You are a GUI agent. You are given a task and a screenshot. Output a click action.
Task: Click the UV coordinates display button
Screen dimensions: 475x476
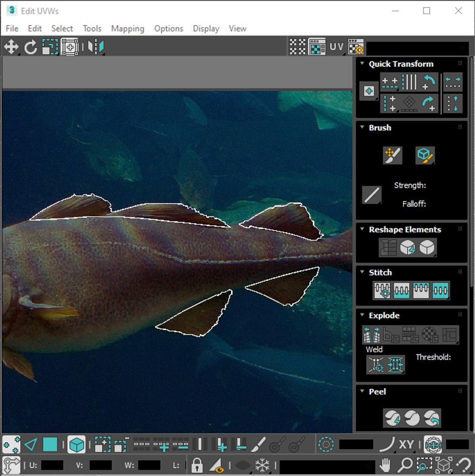[337, 47]
